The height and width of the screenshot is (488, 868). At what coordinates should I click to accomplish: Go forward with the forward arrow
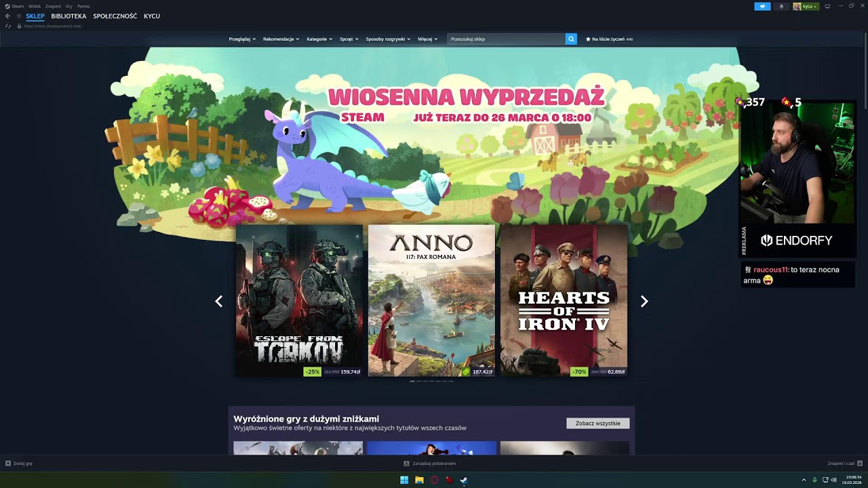point(18,16)
